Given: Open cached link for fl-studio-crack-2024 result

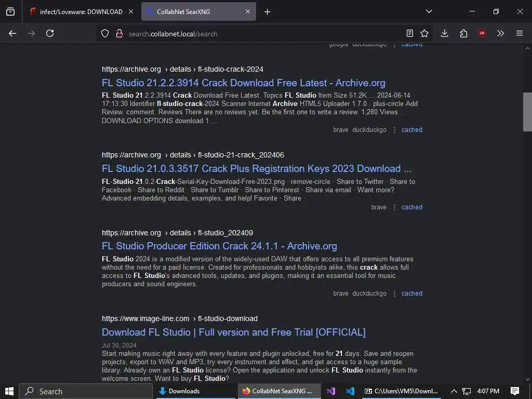Looking at the screenshot, I should [412, 129].
